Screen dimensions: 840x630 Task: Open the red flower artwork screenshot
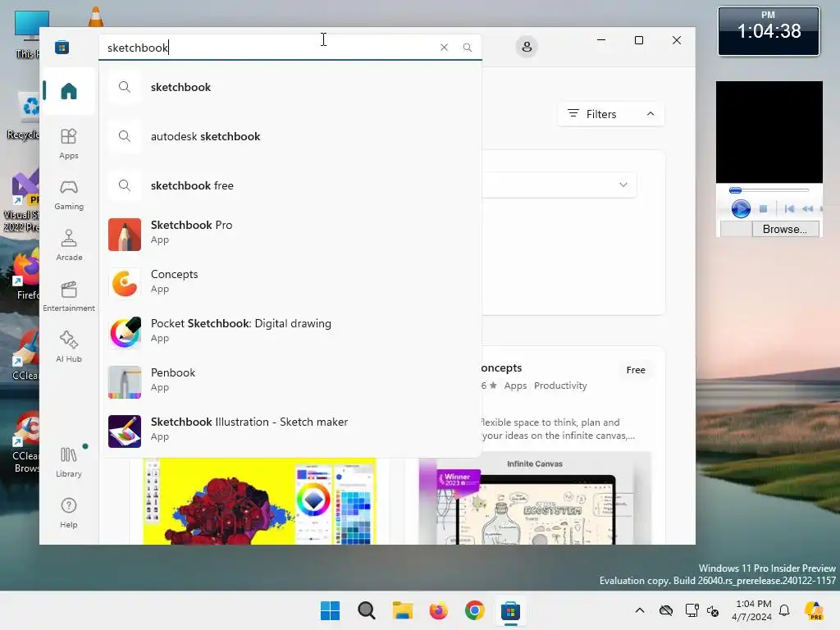click(x=259, y=501)
